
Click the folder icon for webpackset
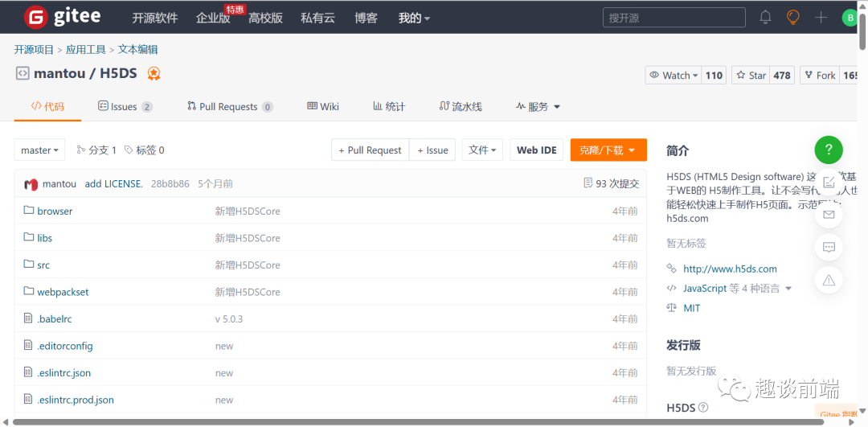[x=29, y=291]
